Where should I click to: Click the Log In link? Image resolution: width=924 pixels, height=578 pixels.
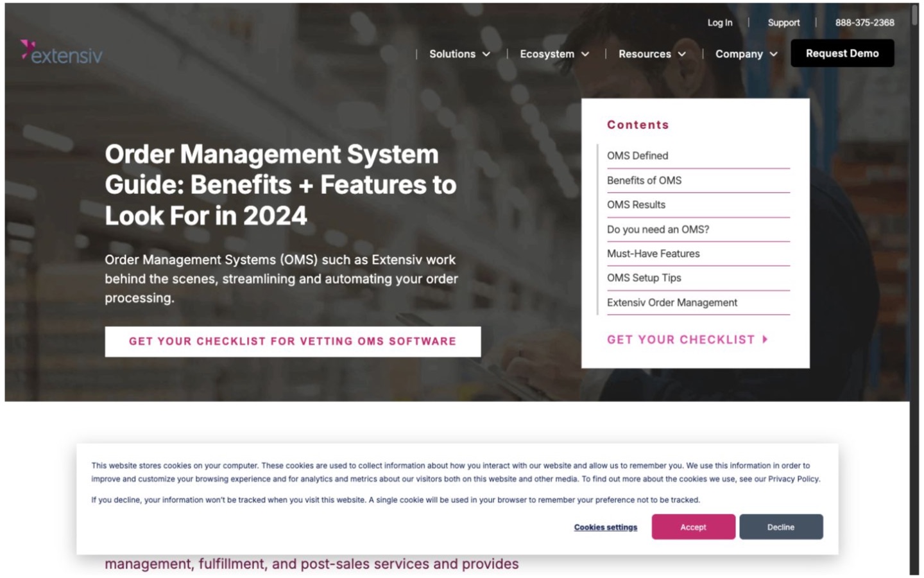(x=719, y=22)
